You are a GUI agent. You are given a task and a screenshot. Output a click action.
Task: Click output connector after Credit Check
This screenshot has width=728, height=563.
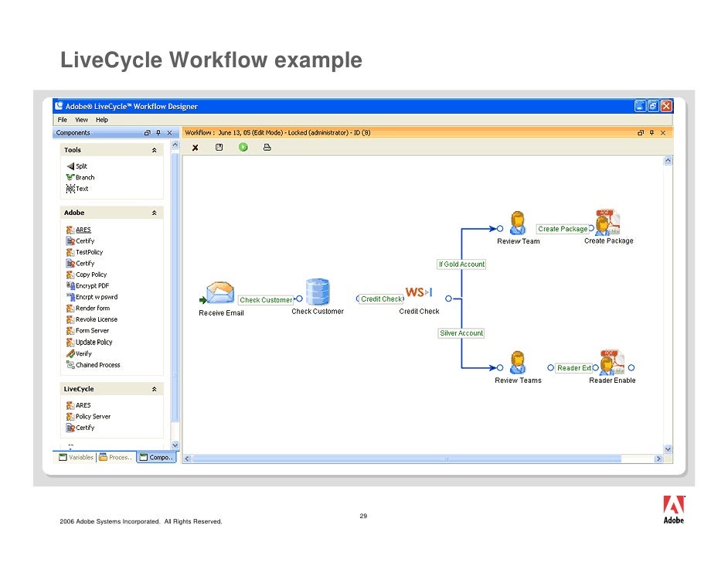pos(448,299)
